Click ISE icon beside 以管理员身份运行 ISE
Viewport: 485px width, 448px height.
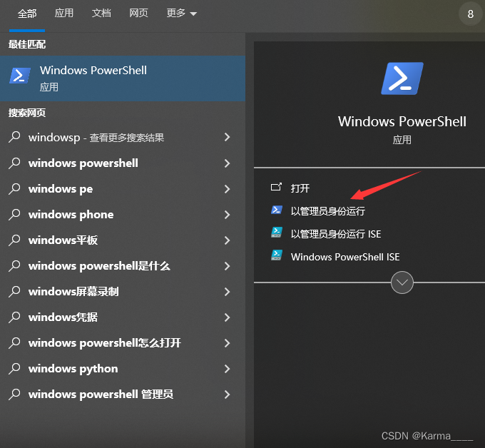[x=276, y=233]
